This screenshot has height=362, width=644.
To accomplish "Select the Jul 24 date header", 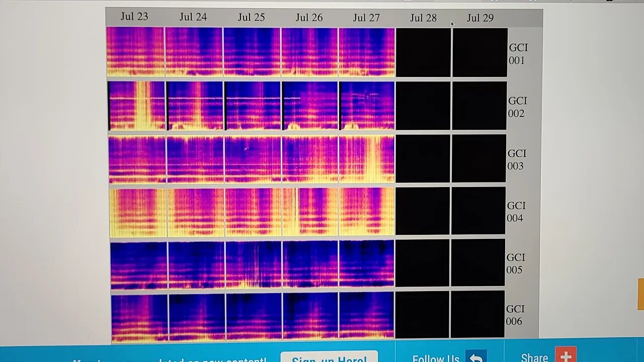I will coord(193,17).
